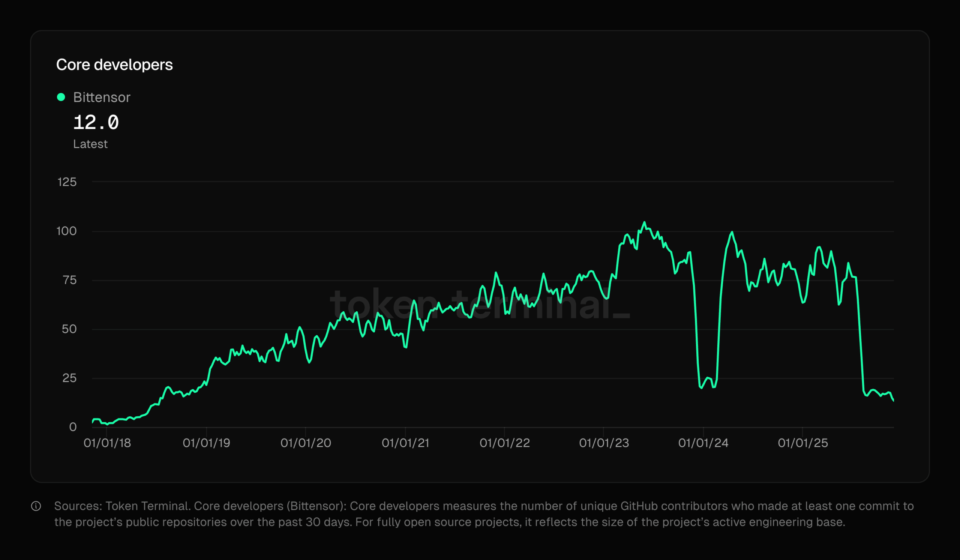Image resolution: width=960 pixels, height=560 pixels.
Task: Click the green Bittensor legend dot
Action: pyautogui.click(x=61, y=97)
